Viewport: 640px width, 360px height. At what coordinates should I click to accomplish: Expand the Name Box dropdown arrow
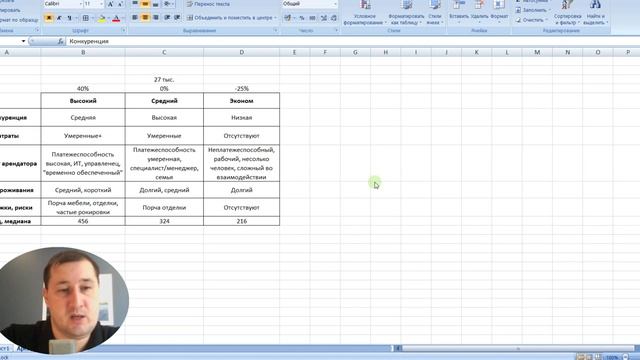23,41
